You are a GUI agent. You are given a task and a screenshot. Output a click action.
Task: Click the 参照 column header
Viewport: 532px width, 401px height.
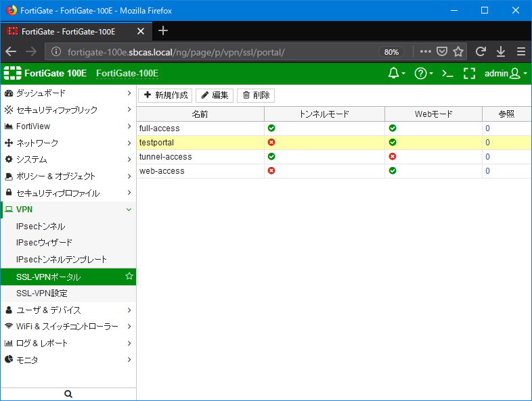[506, 114]
